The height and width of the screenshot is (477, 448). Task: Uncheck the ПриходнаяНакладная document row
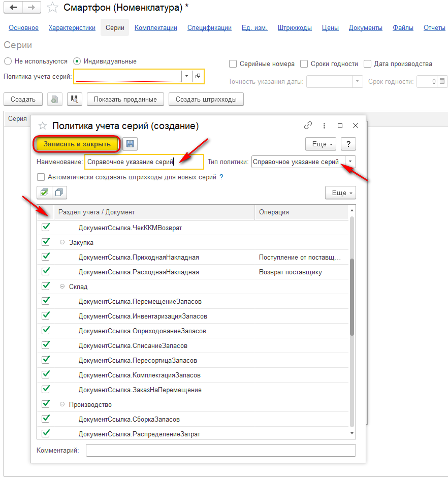tap(46, 257)
